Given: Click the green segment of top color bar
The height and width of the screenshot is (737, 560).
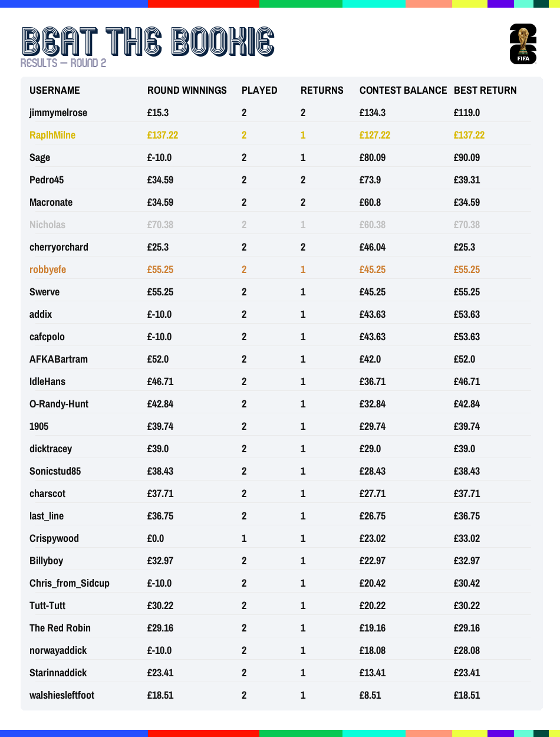Looking at the screenshot, I should pos(301,4).
